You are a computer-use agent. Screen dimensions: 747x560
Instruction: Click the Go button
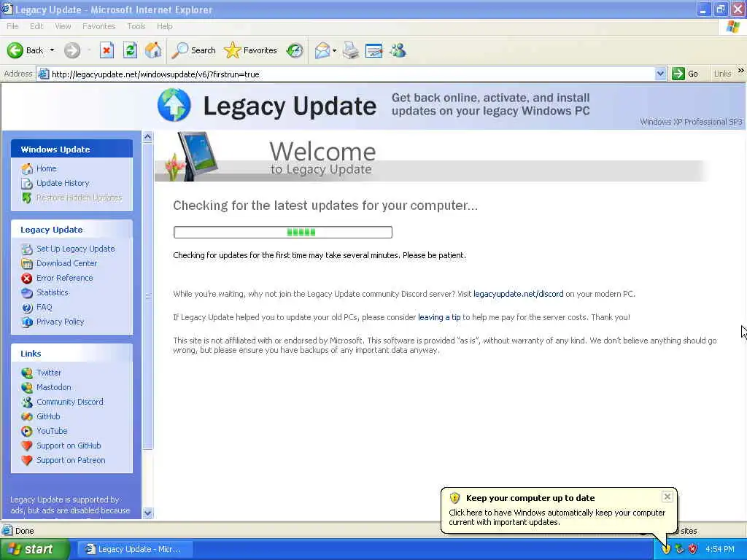pos(685,74)
